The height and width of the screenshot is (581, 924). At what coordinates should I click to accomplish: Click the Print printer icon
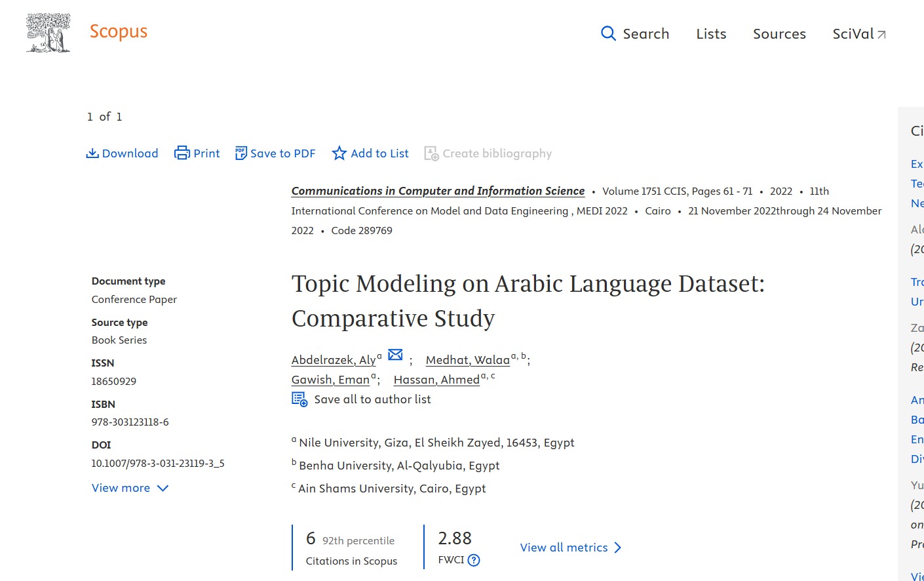coord(182,153)
